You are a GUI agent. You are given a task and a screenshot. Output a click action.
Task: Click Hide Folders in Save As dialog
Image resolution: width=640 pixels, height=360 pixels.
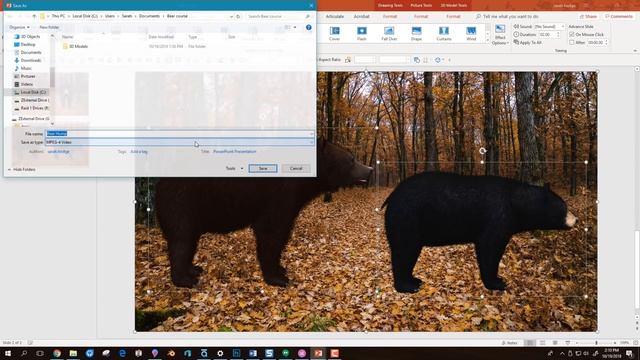pyautogui.click(x=22, y=169)
